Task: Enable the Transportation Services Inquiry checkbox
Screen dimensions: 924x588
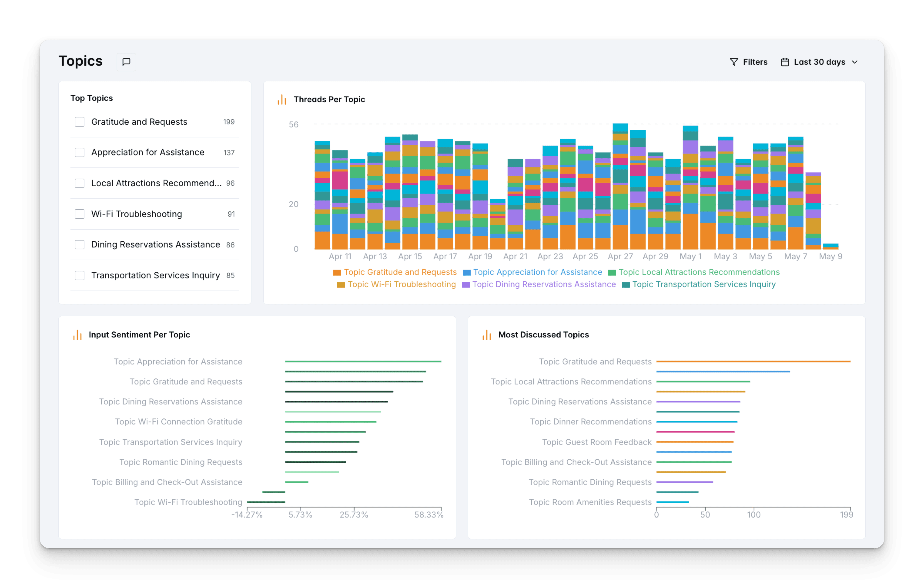Action: click(x=79, y=275)
